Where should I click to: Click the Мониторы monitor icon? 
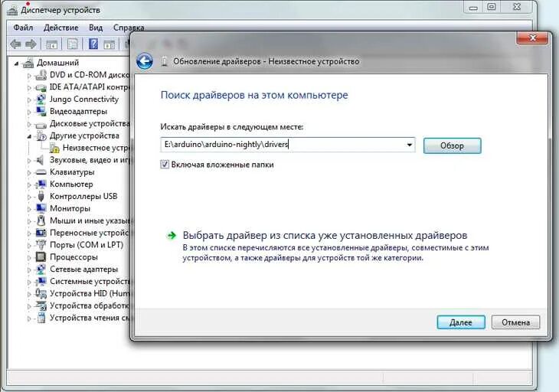point(41,208)
